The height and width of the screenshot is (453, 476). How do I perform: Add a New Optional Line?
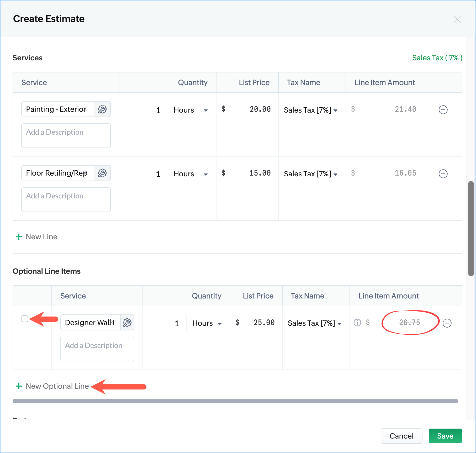[x=52, y=386]
